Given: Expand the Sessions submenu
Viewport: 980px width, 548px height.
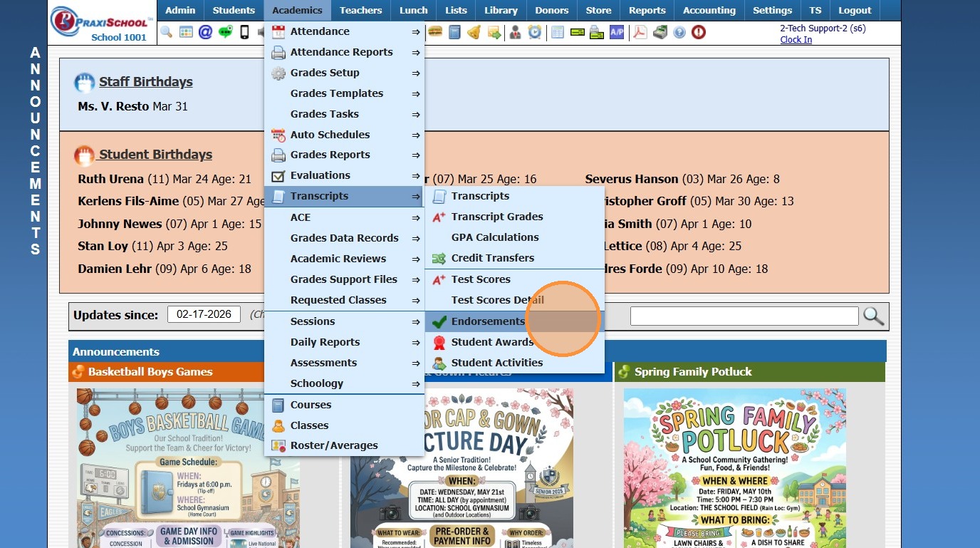Looking at the screenshot, I should pyautogui.click(x=345, y=321).
